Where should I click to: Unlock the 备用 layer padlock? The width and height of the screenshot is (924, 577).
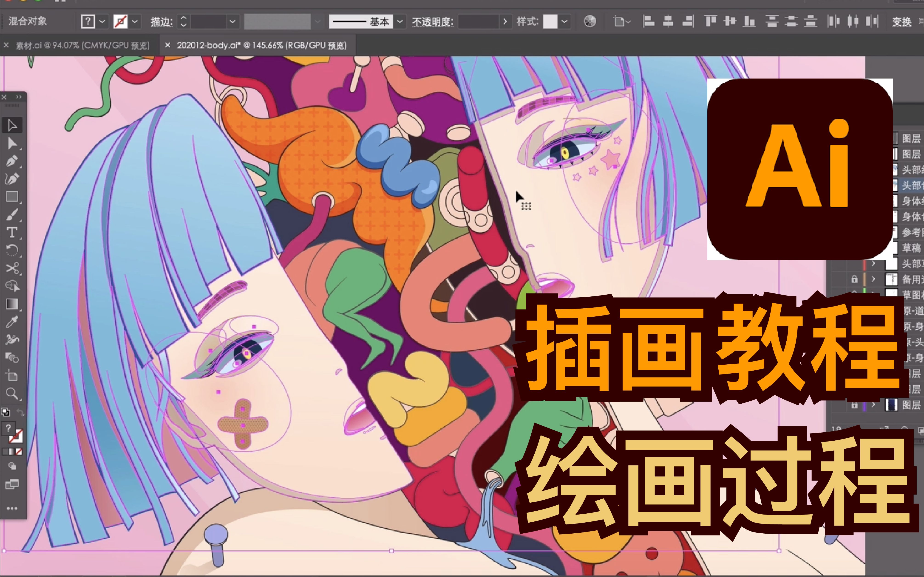click(x=855, y=279)
